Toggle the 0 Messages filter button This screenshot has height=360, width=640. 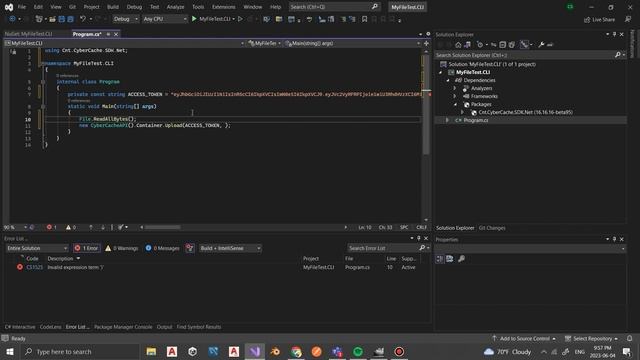point(162,248)
